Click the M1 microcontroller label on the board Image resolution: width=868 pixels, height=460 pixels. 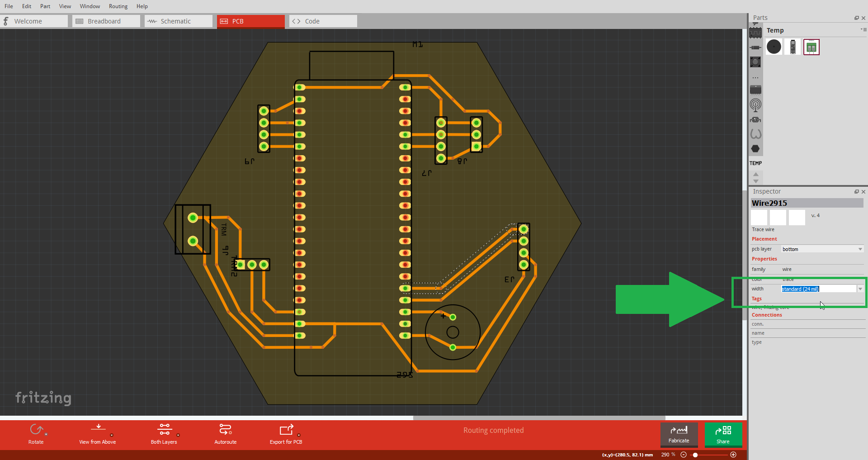[417, 44]
